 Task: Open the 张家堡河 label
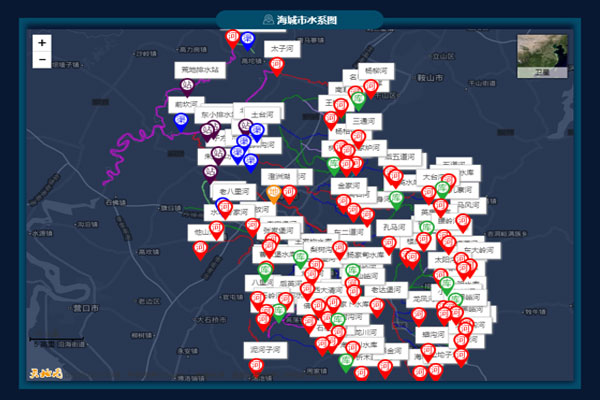click(x=278, y=231)
